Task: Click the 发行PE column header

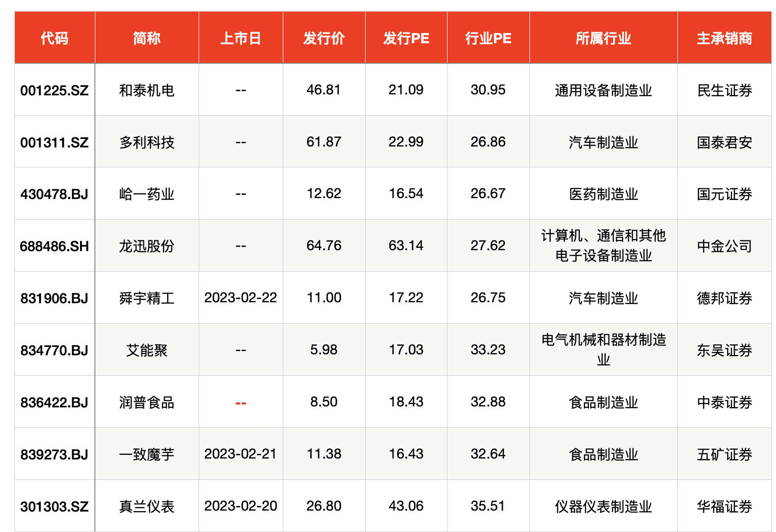Action: [x=406, y=38]
